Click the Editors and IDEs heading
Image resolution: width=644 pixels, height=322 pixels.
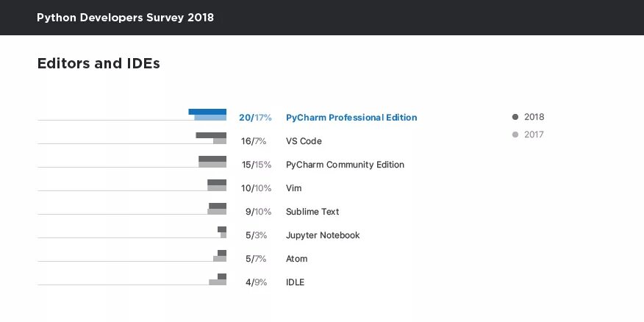[x=99, y=64]
